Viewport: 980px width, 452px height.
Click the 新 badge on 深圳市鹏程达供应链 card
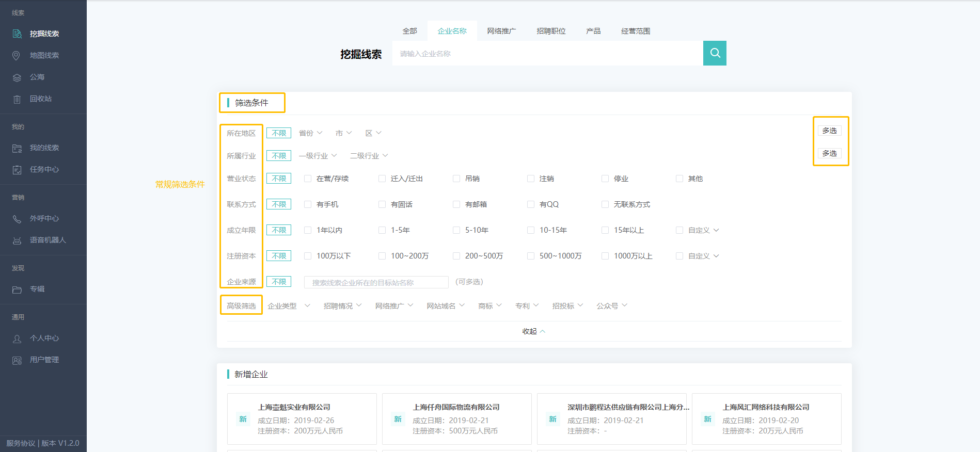click(552, 419)
